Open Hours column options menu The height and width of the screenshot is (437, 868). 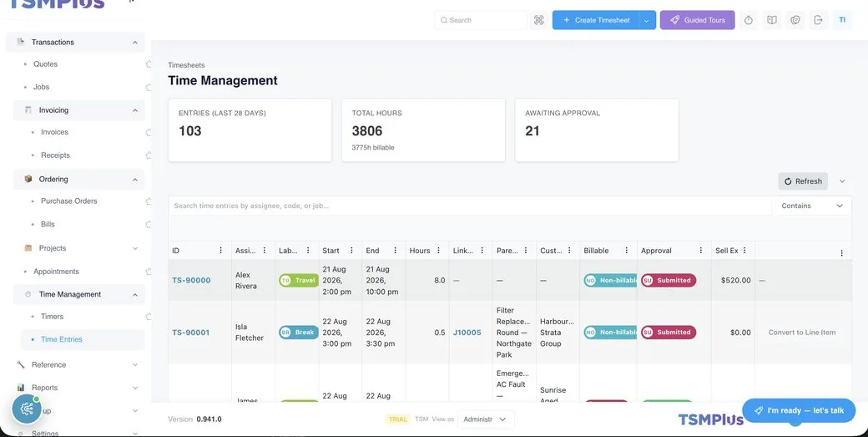(439, 251)
